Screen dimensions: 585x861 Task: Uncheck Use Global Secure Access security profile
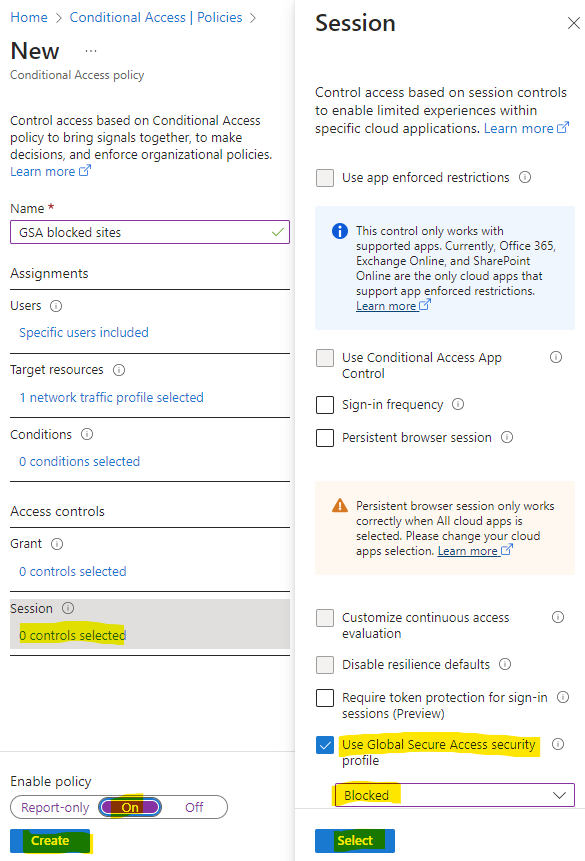pyautogui.click(x=325, y=745)
